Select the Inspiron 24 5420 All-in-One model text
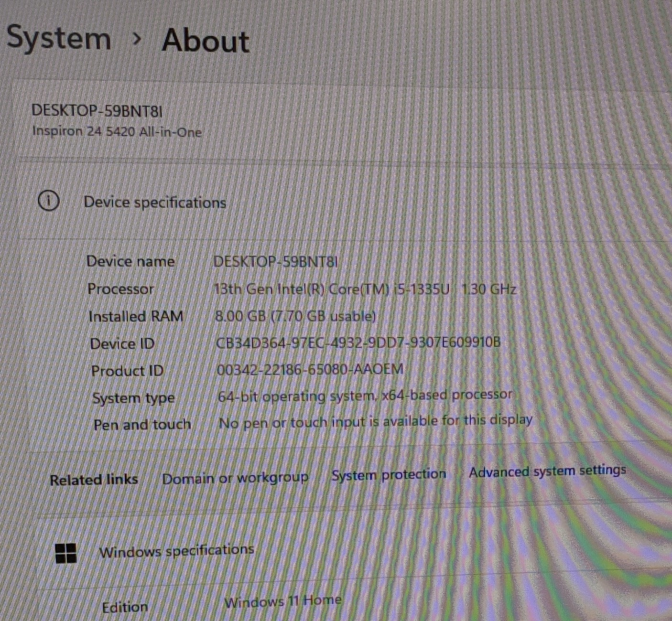The width and height of the screenshot is (672, 621). [x=117, y=131]
